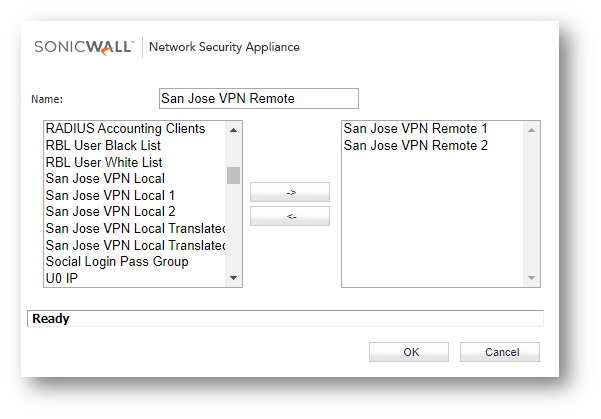Confirm with the OK button
The width and height of the screenshot is (601, 419).
click(x=408, y=352)
